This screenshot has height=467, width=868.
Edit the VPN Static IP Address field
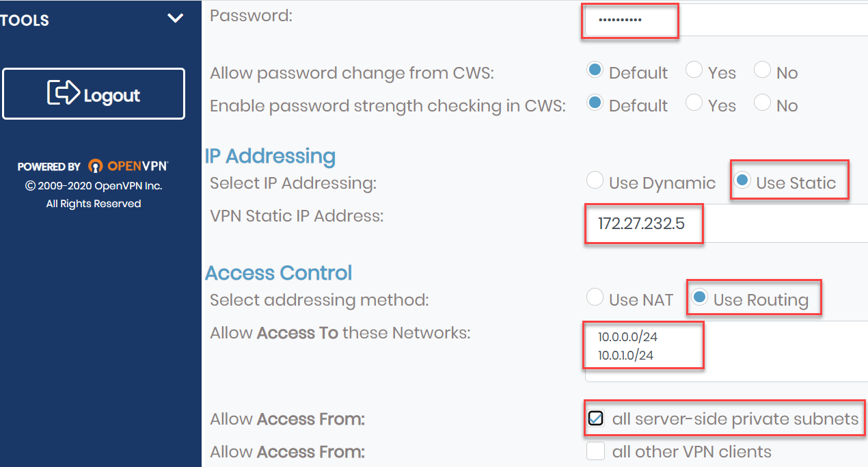[642, 224]
